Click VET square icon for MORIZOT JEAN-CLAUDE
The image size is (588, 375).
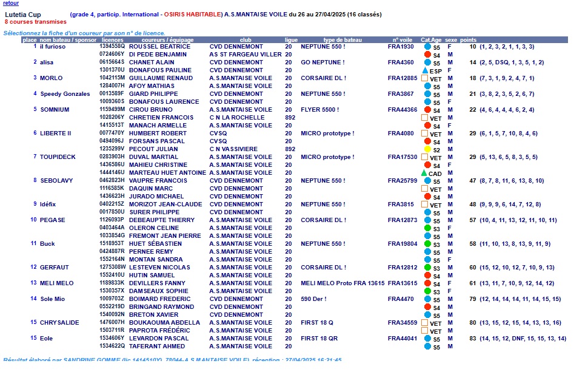[424, 204]
